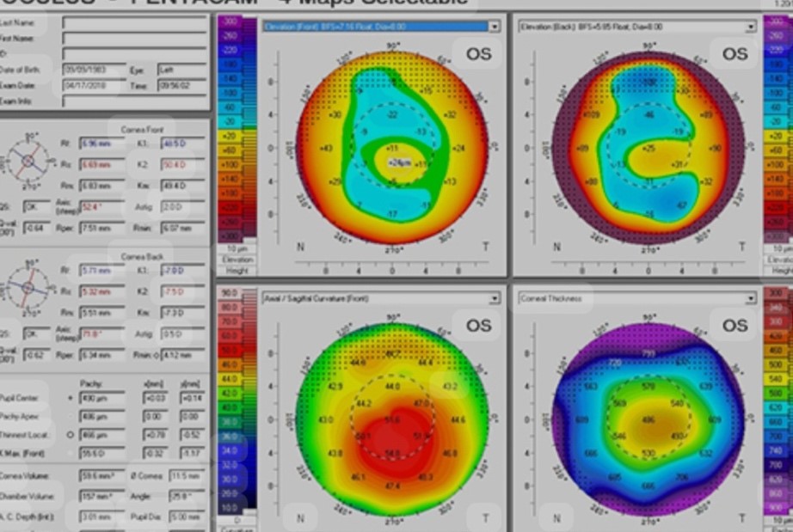The width and height of the screenshot is (793, 532).
Task: Click the Cornea Front axis diagram icon
Action: [x=28, y=161]
